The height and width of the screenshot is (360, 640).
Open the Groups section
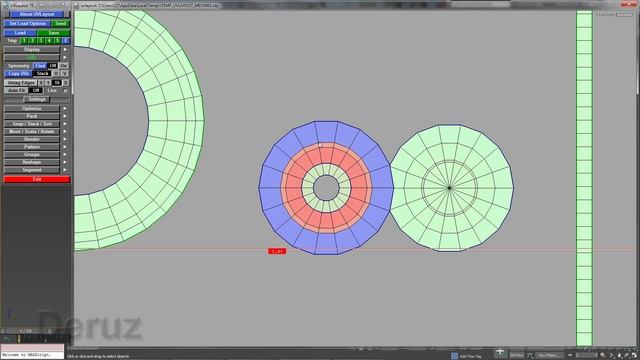click(32, 155)
